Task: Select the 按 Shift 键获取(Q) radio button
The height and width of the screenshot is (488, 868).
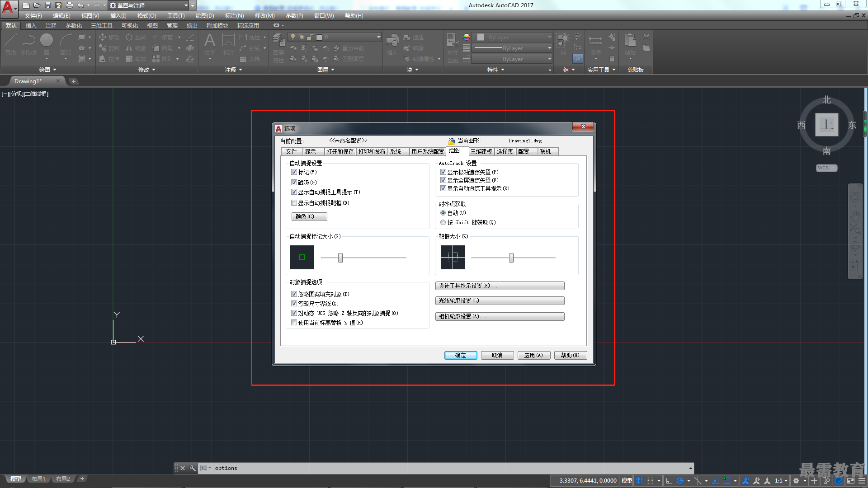Action: coord(443,222)
